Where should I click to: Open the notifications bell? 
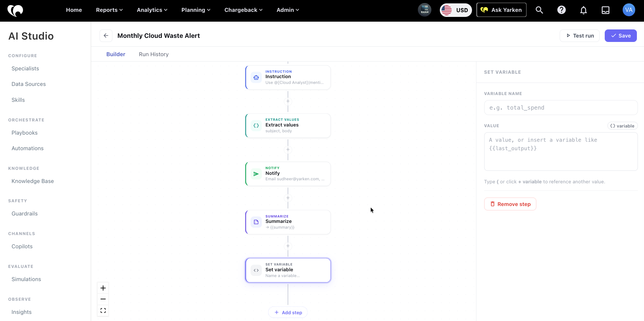click(583, 10)
